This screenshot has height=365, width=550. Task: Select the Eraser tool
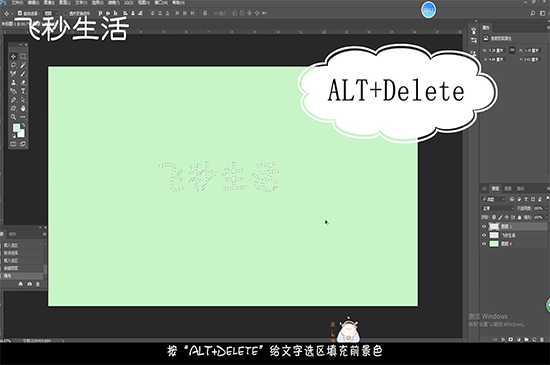click(23, 82)
